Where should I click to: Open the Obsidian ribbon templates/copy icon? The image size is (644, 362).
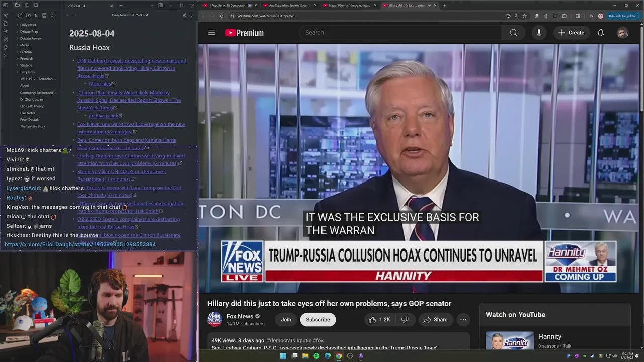click(6, 47)
